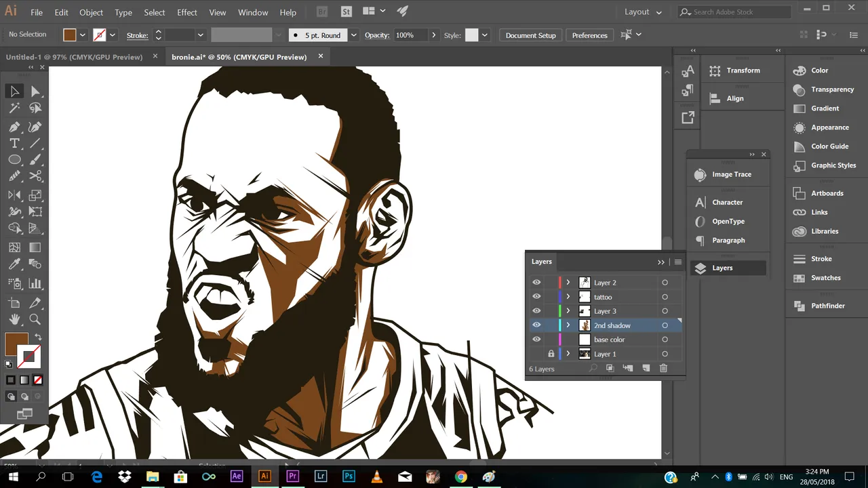Click target circle for Layer 2
Image resolution: width=868 pixels, height=488 pixels.
coord(665,283)
